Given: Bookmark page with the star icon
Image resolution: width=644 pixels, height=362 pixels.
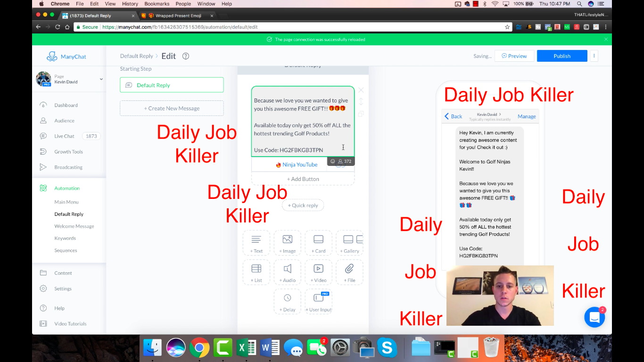Looking at the screenshot, I should tap(507, 27).
